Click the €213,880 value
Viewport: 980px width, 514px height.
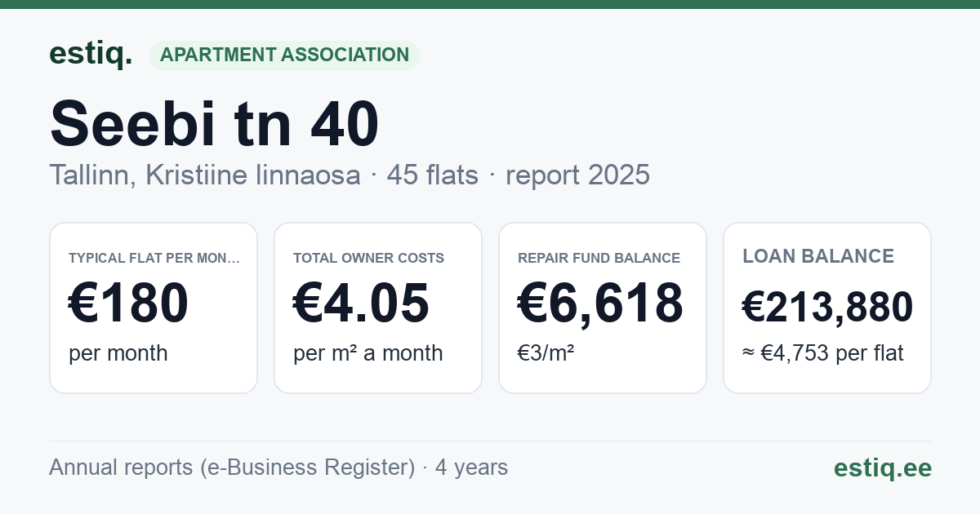[827, 308]
